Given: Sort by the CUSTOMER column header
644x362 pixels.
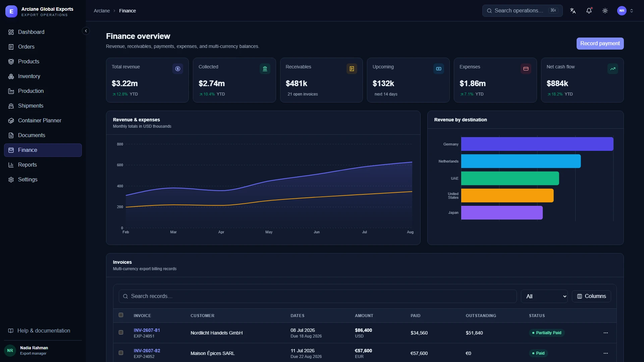Looking at the screenshot, I should tap(202, 316).
